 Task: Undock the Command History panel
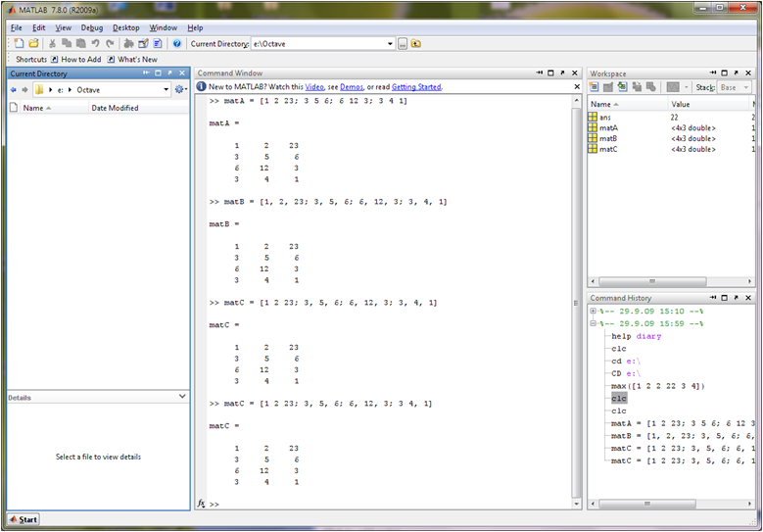tap(737, 298)
